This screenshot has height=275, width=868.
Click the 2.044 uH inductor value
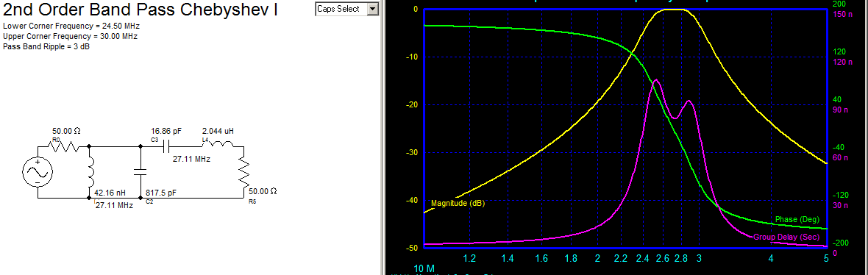coord(218,131)
